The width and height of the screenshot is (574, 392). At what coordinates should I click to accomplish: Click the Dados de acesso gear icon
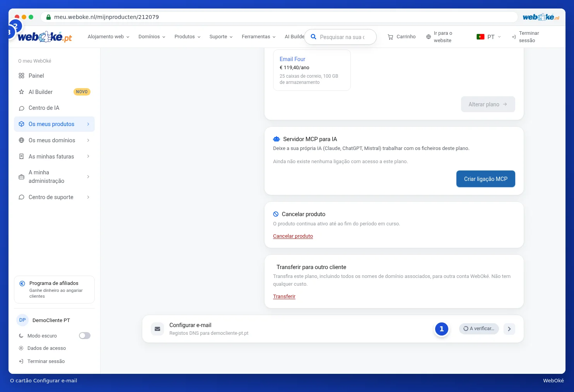click(x=21, y=348)
